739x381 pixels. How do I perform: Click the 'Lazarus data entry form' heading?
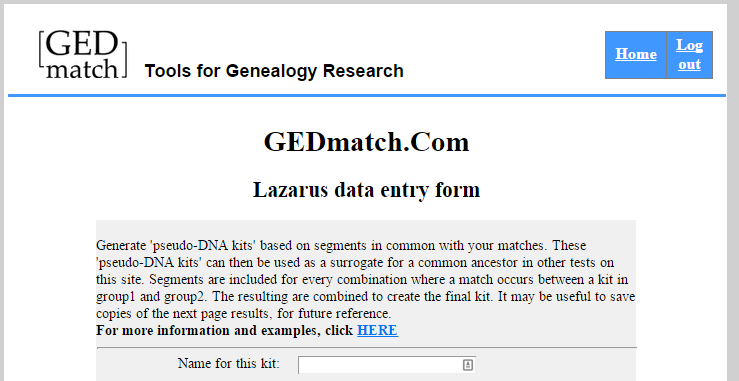pyautogui.click(x=367, y=190)
